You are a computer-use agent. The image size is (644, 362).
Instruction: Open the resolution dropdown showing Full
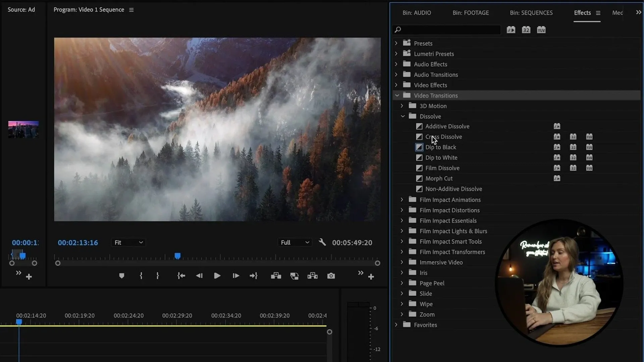click(x=294, y=242)
